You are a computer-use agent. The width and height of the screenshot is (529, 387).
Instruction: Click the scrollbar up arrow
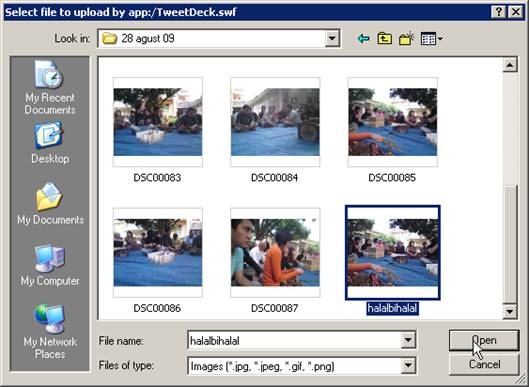[x=510, y=65]
